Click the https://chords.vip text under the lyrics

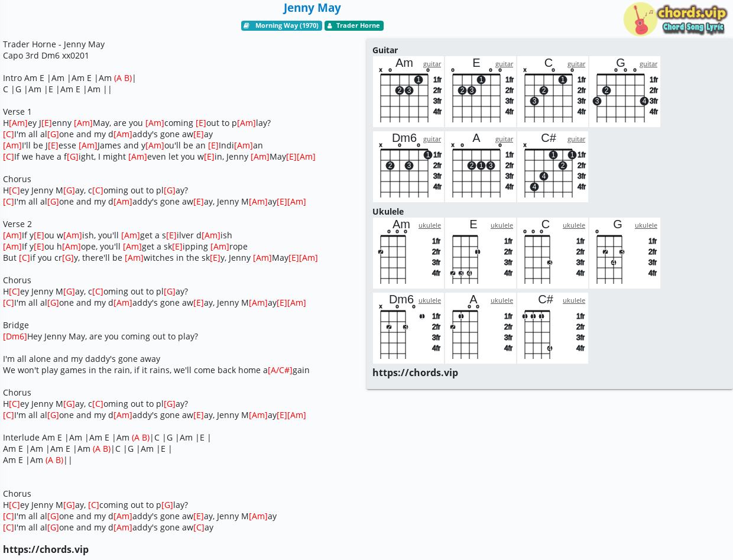point(46,549)
